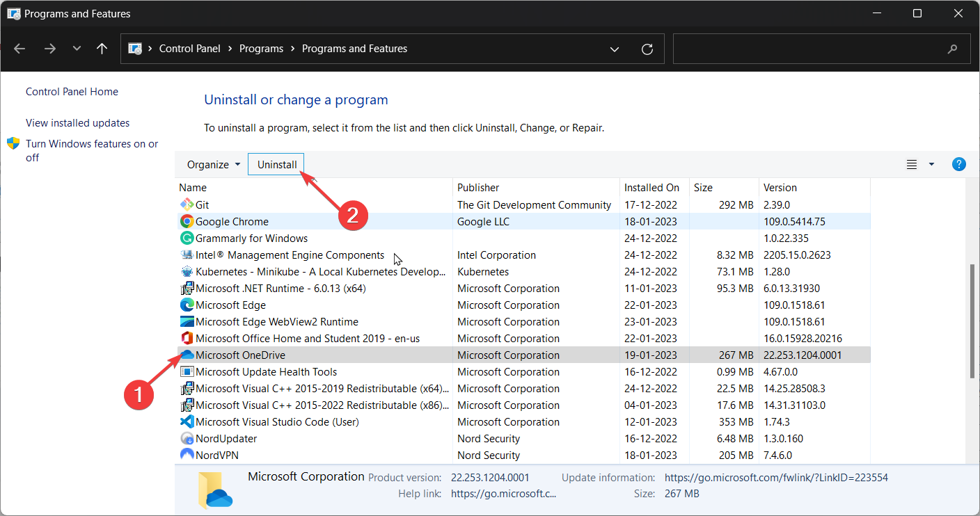Click the Microsoft Office Home and Student icon
The height and width of the screenshot is (516, 980).
(x=187, y=339)
